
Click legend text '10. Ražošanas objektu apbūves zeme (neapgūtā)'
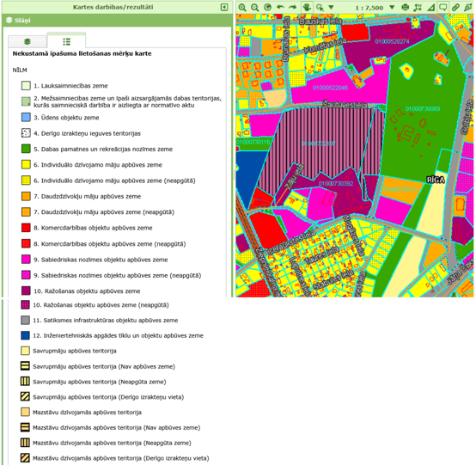coord(101,305)
